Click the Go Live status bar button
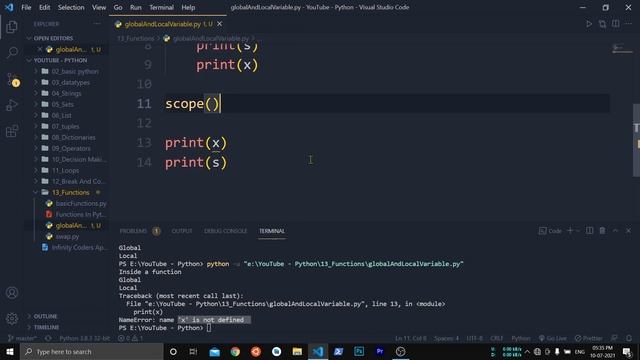The image size is (640, 360). 553,338
